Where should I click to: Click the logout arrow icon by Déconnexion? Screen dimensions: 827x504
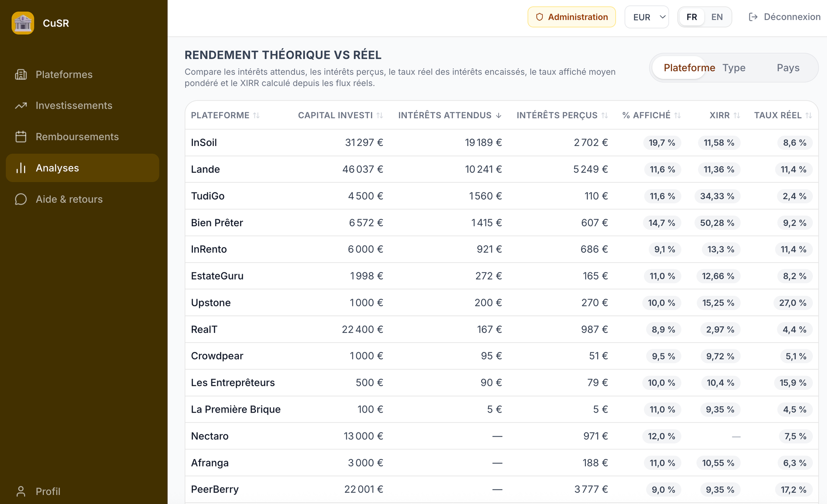coord(753,17)
